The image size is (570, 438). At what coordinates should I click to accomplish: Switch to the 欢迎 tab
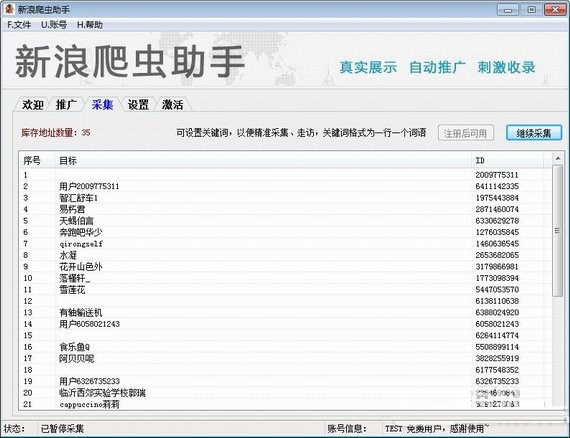point(33,105)
